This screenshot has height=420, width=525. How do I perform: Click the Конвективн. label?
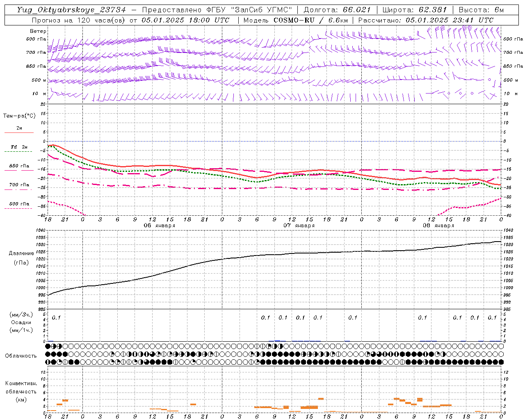point(21,383)
